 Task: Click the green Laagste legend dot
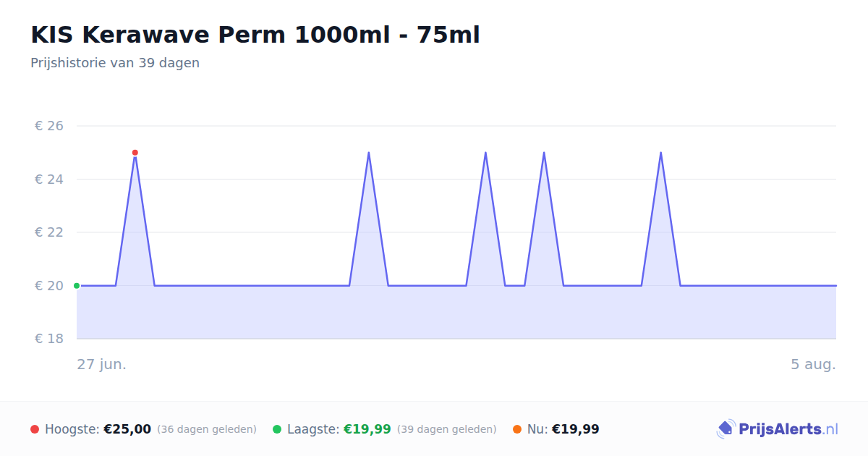tap(277, 429)
